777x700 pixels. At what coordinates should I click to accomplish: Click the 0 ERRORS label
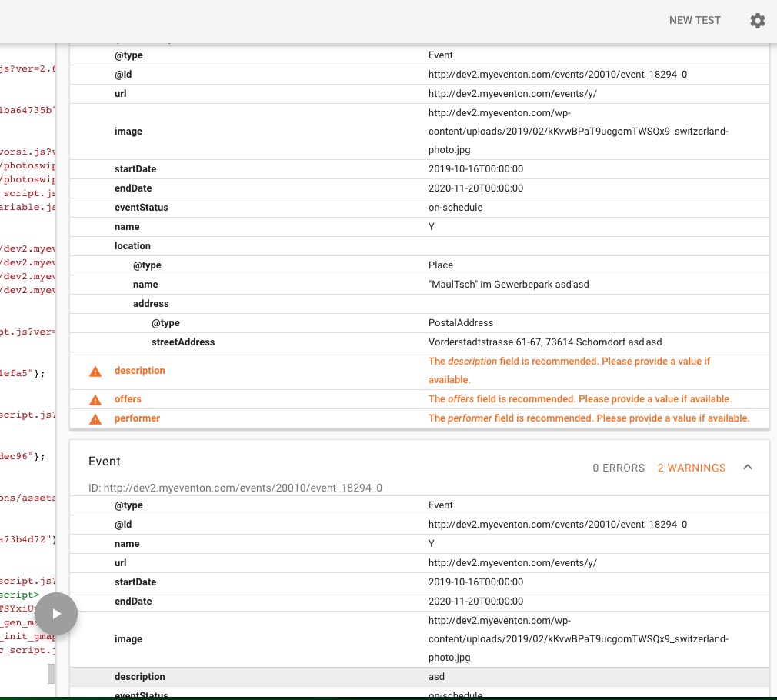(x=618, y=468)
